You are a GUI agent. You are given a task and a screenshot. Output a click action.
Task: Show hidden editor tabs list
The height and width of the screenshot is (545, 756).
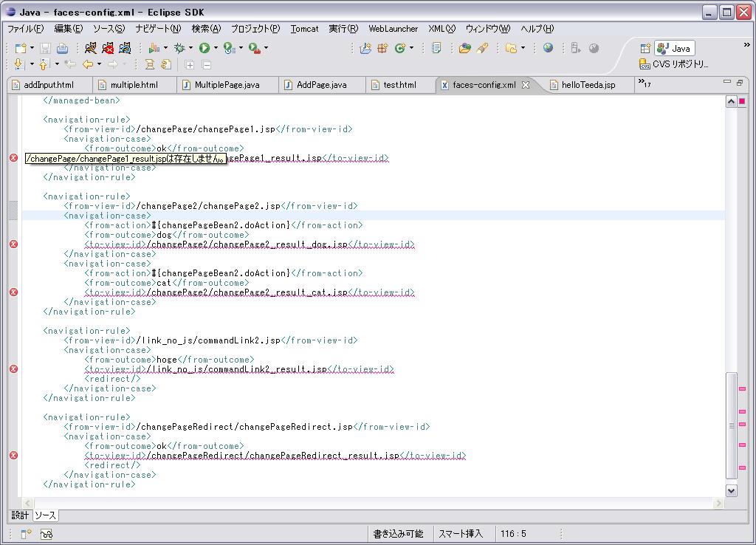[x=645, y=83]
